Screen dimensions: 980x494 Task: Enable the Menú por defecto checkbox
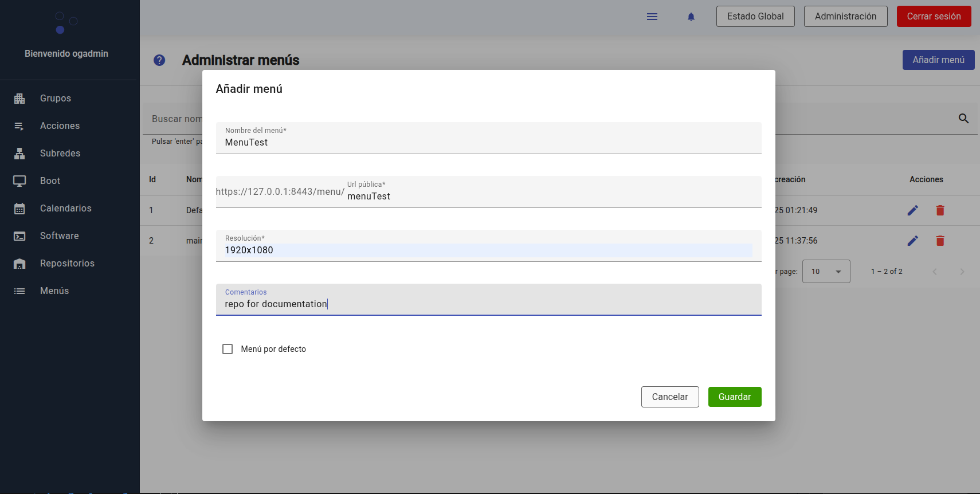coord(228,349)
